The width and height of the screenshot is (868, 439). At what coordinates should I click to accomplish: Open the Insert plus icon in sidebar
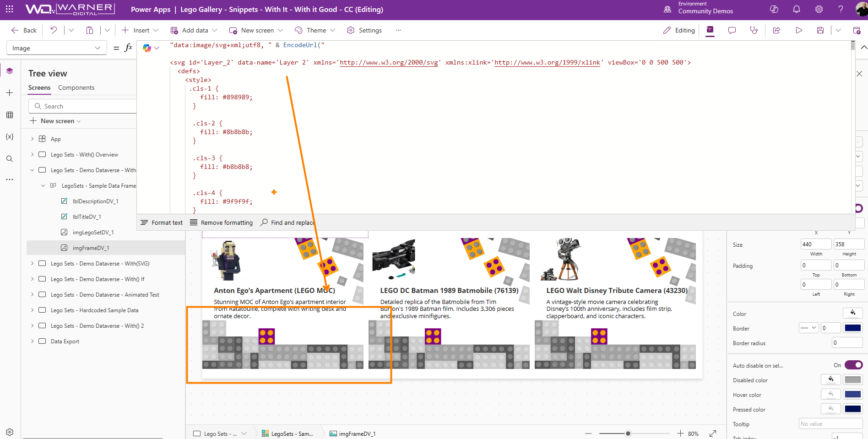[x=10, y=93]
